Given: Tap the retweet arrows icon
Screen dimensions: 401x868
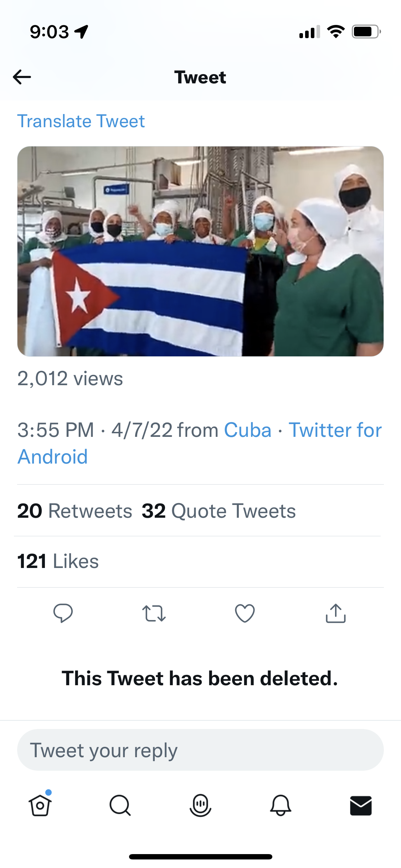Looking at the screenshot, I should [x=154, y=613].
